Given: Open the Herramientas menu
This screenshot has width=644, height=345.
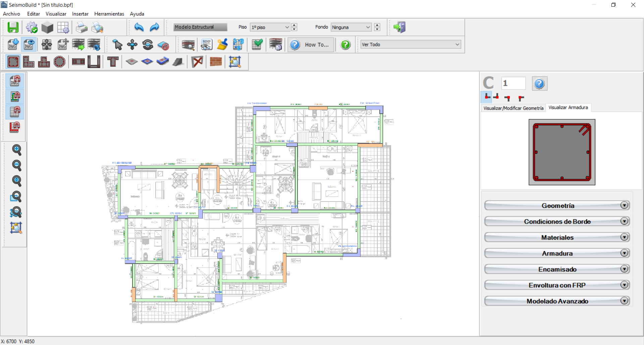Looking at the screenshot, I should [109, 14].
